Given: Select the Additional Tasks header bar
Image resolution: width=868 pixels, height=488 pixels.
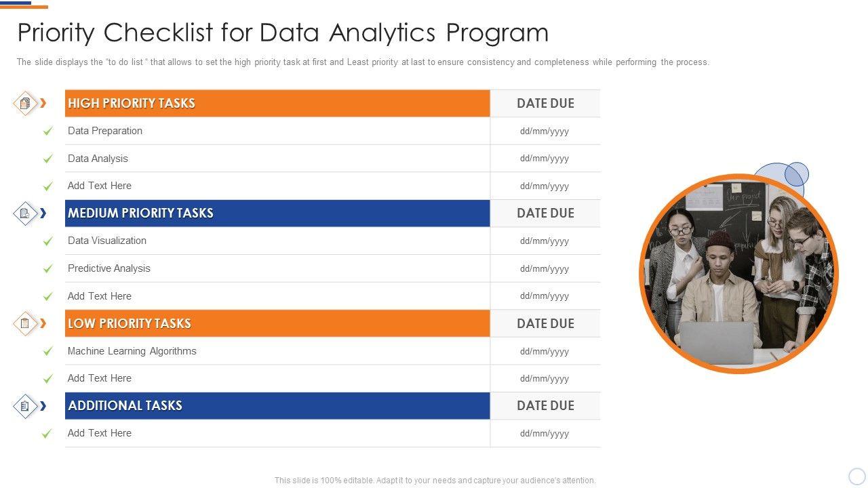Looking at the screenshot, I should 277,406.
